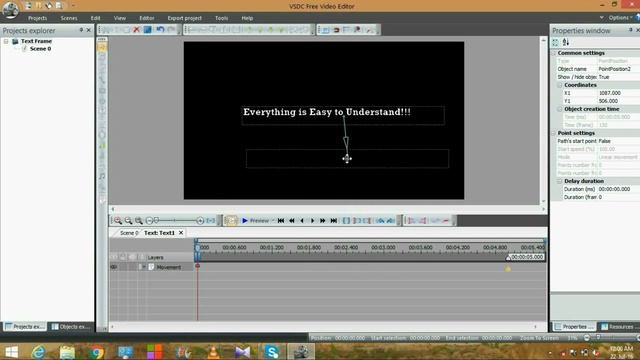Open the Help menu
Viewport: 640px width, 360px height.
tap(247, 18)
